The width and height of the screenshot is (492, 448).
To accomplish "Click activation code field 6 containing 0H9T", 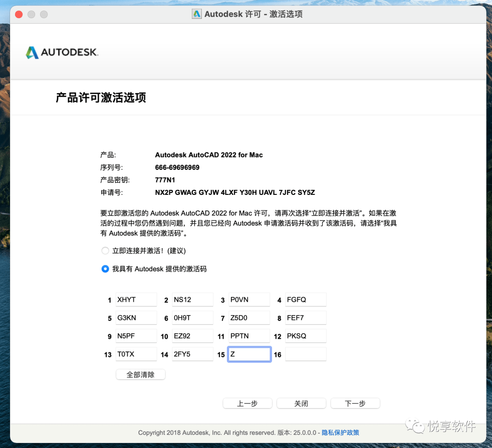I will click(x=193, y=318).
